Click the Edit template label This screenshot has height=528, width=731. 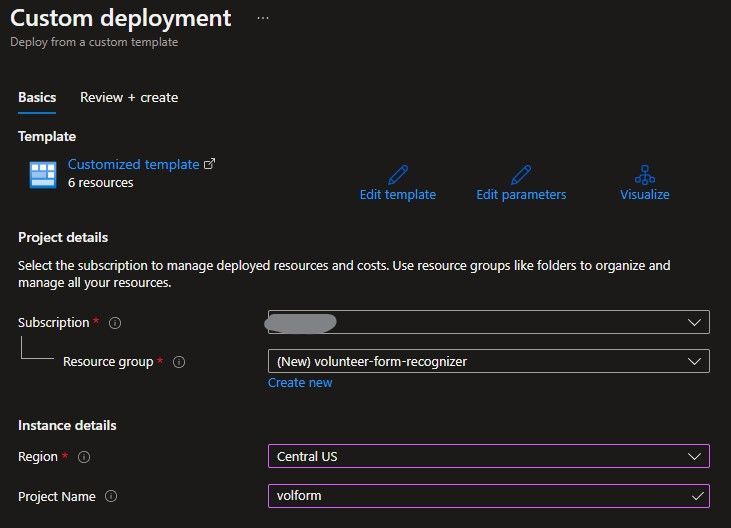[x=397, y=195]
